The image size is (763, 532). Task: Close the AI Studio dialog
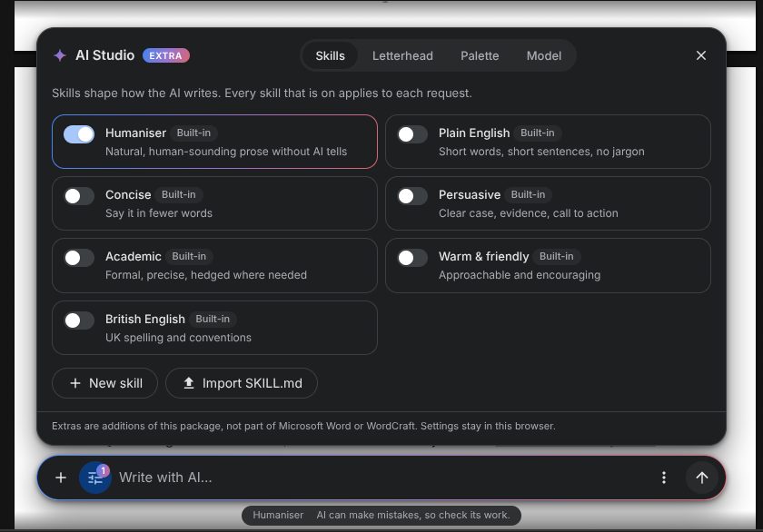700,55
